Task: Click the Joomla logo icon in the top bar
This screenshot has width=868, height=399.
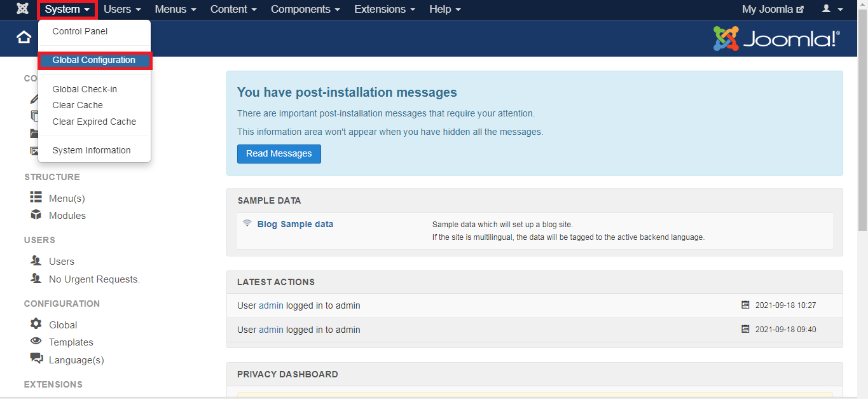Action: click(22, 9)
